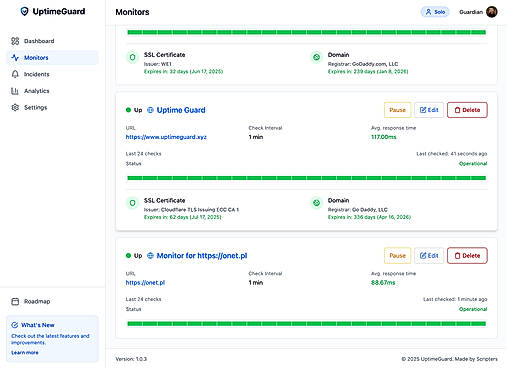The width and height of the screenshot is (507, 368).
Task: Open the Roadmap link
Action: click(53, 301)
